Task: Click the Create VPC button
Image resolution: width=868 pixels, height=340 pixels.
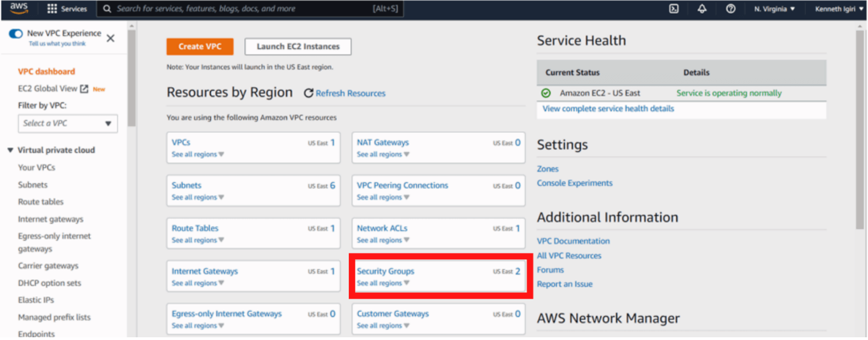Action: pos(200,47)
